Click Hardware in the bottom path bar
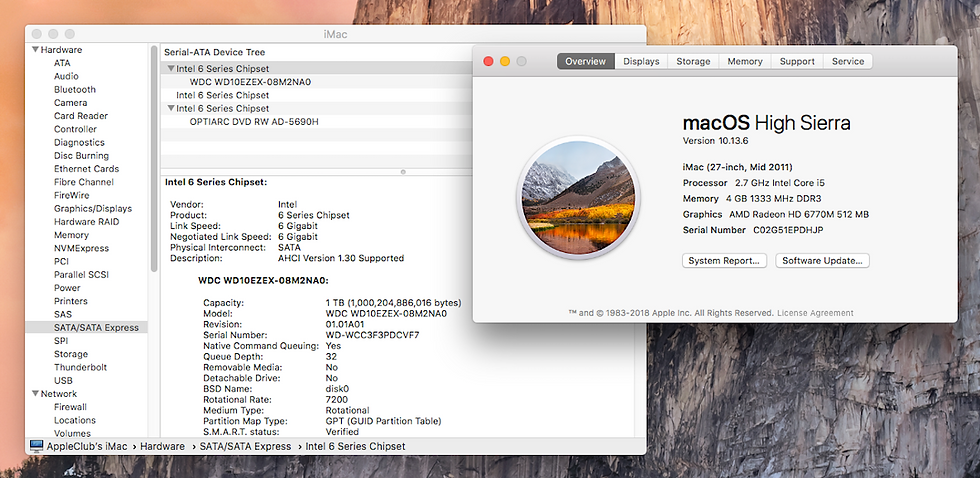The width and height of the screenshot is (980, 478). click(162, 446)
